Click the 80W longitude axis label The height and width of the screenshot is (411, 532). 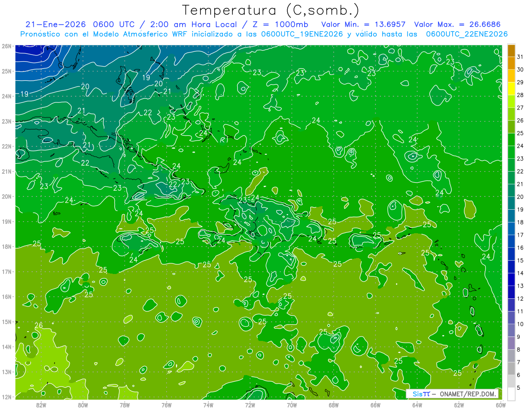pyautogui.click(x=83, y=405)
